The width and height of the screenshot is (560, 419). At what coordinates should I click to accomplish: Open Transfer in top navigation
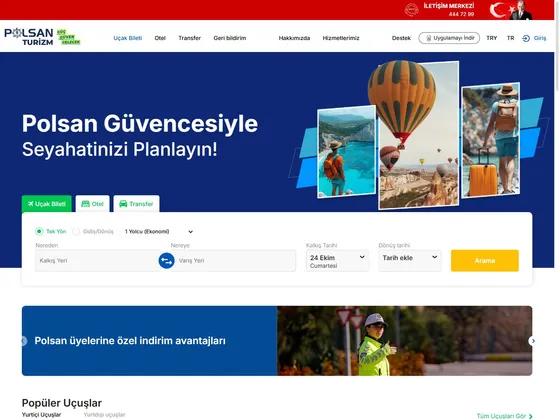190,38
